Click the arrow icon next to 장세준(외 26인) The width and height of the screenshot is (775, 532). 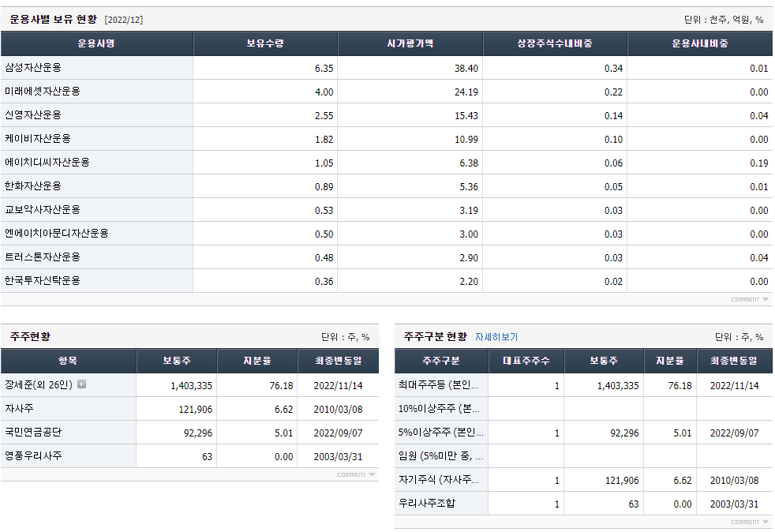(82, 384)
